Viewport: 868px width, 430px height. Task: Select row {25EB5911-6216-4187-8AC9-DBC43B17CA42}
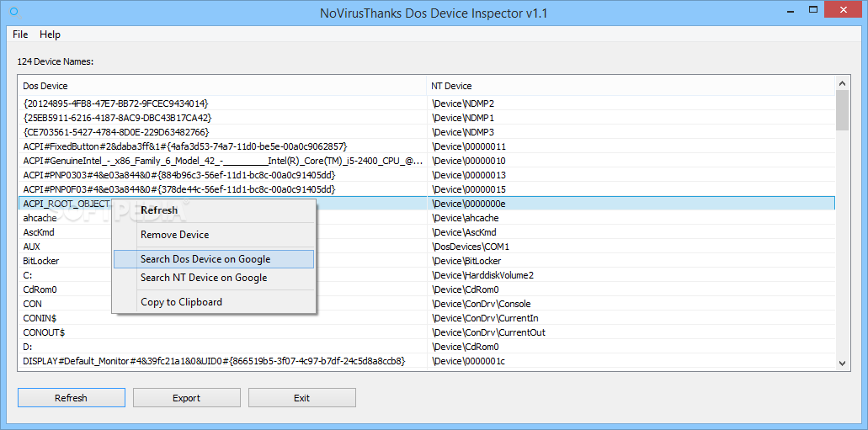point(426,118)
